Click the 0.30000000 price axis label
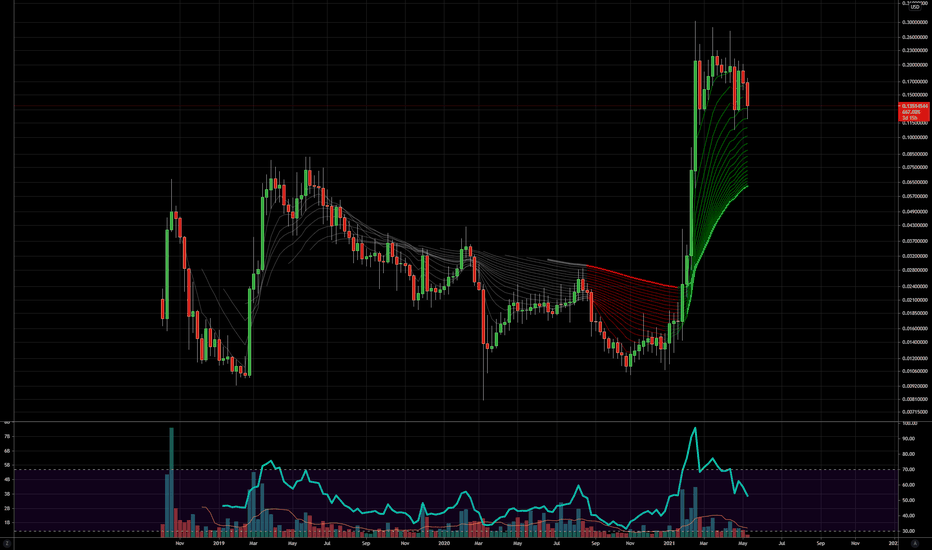Image resolution: width=932 pixels, height=550 pixels. [915, 22]
